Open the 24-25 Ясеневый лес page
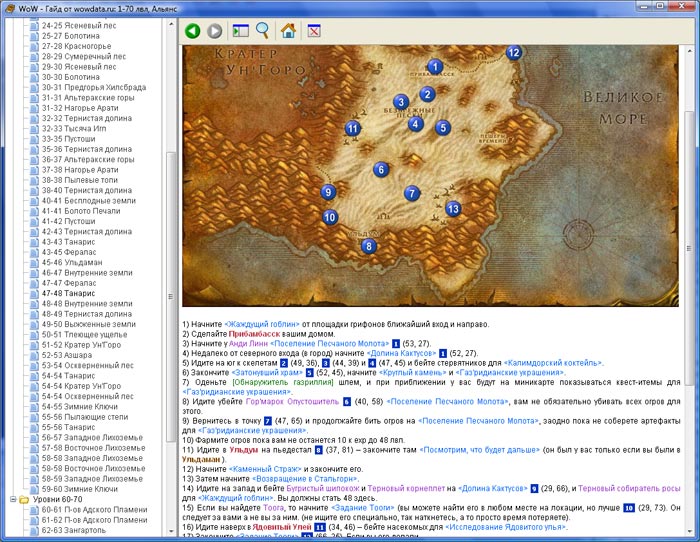Image resolution: width=700 pixels, height=542 pixels. coord(79,25)
